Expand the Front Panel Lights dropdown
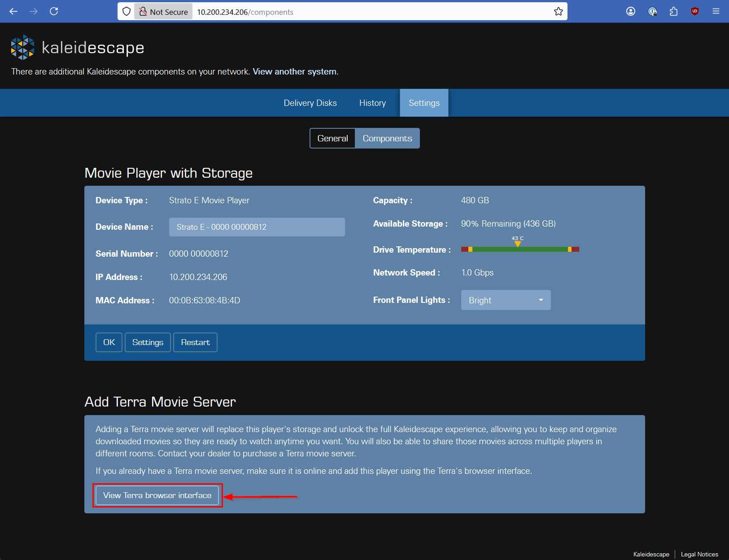Image resolution: width=729 pixels, height=560 pixels. coord(506,300)
